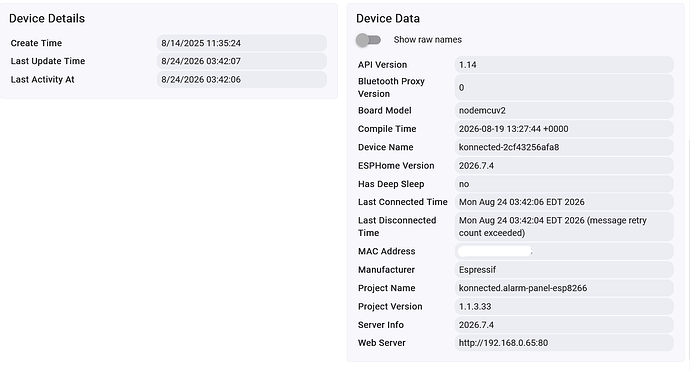Screen dimensions: 690x370
Task: Click the Has Deep Sleep value no
Action: 564,184
